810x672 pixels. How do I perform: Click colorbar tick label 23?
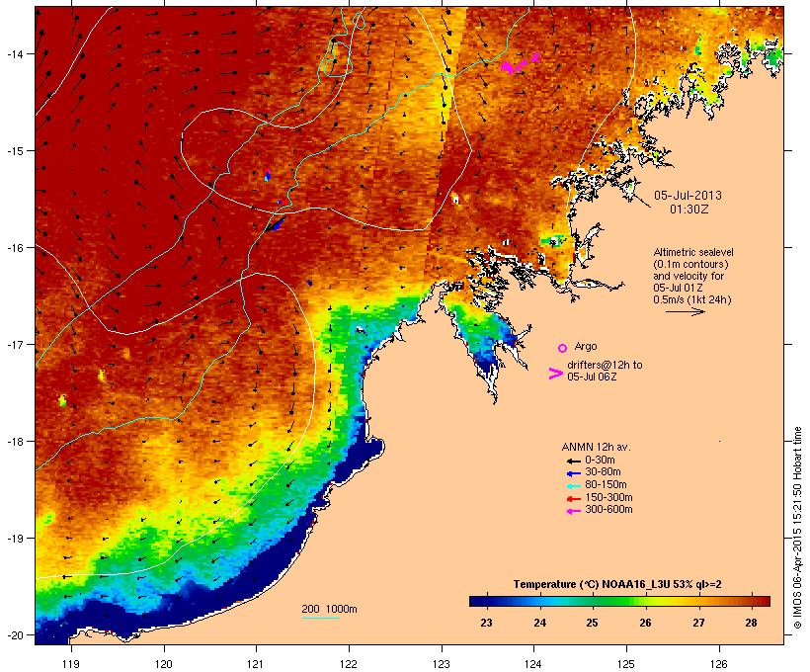pyautogui.click(x=486, y=623)
